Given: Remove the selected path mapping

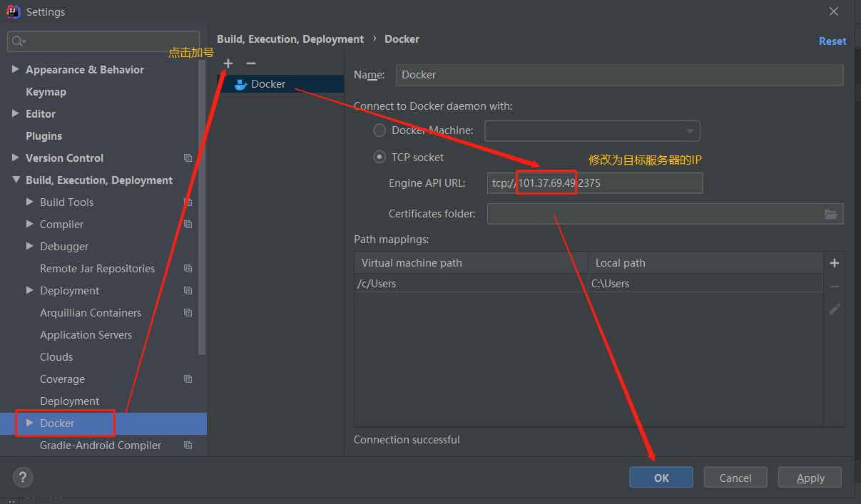Looking at the screenshot, I should pos(835,286).
